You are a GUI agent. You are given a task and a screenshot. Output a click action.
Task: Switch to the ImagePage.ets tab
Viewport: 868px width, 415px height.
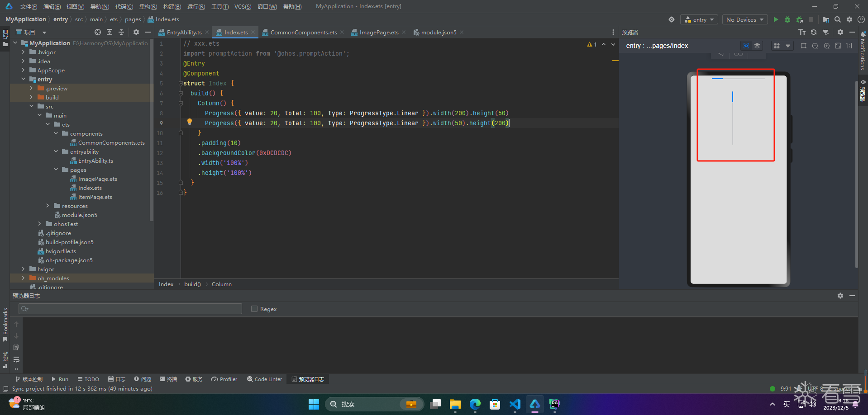[379, 32]
